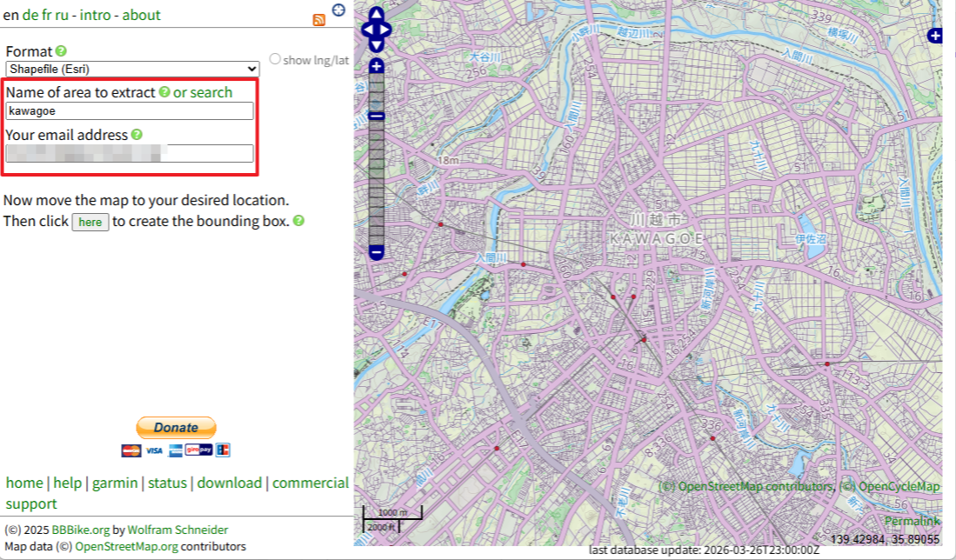Open the map Permalink
This screenshot has width=956, height=560.
coord(912,521)
